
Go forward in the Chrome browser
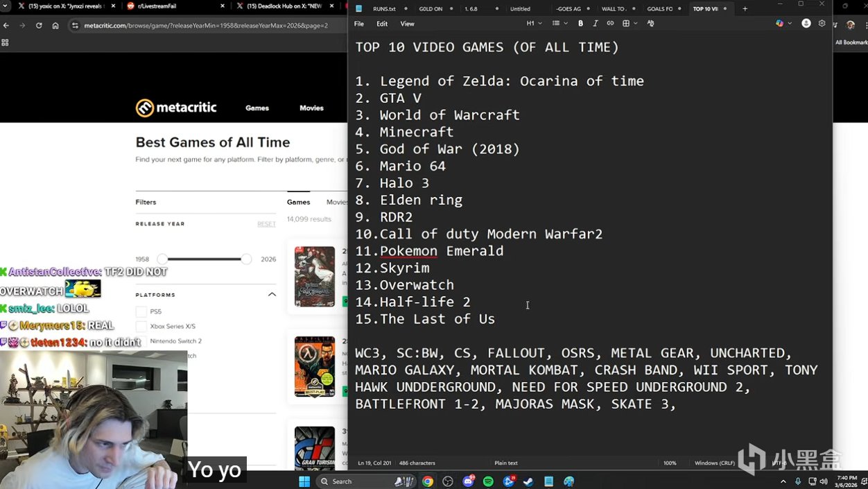(22, 26)
